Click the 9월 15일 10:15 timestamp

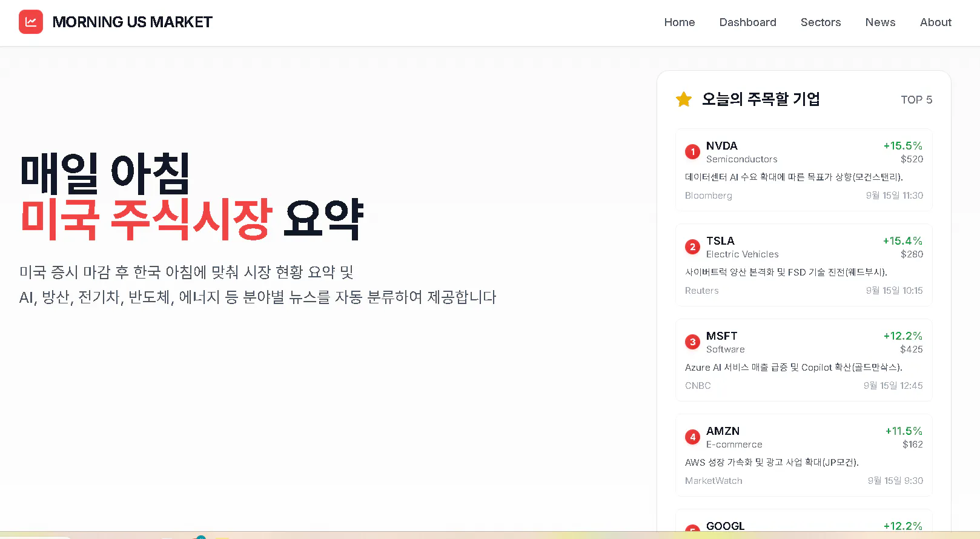click(x=895, y=291)
